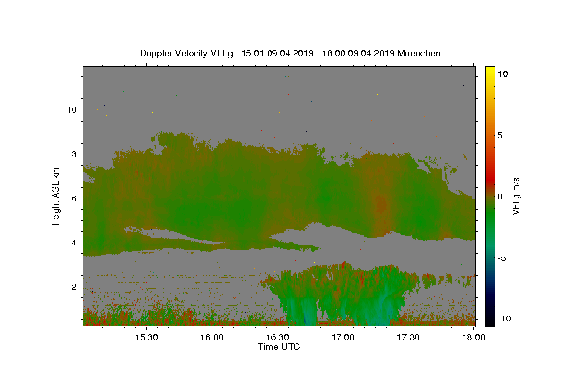Click the 'VELg m/s' colorbar label
This screenshot has height=392, width=588.
coord(516,196)
